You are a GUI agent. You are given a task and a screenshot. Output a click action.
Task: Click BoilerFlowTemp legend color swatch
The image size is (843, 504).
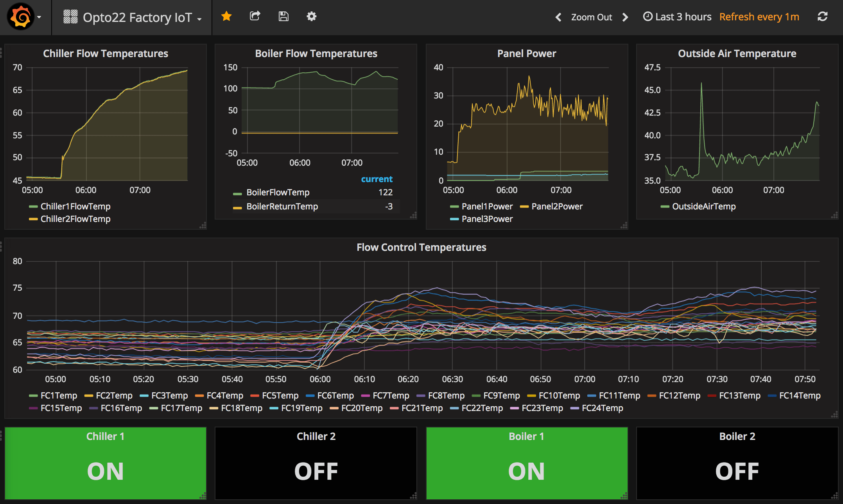237,193
